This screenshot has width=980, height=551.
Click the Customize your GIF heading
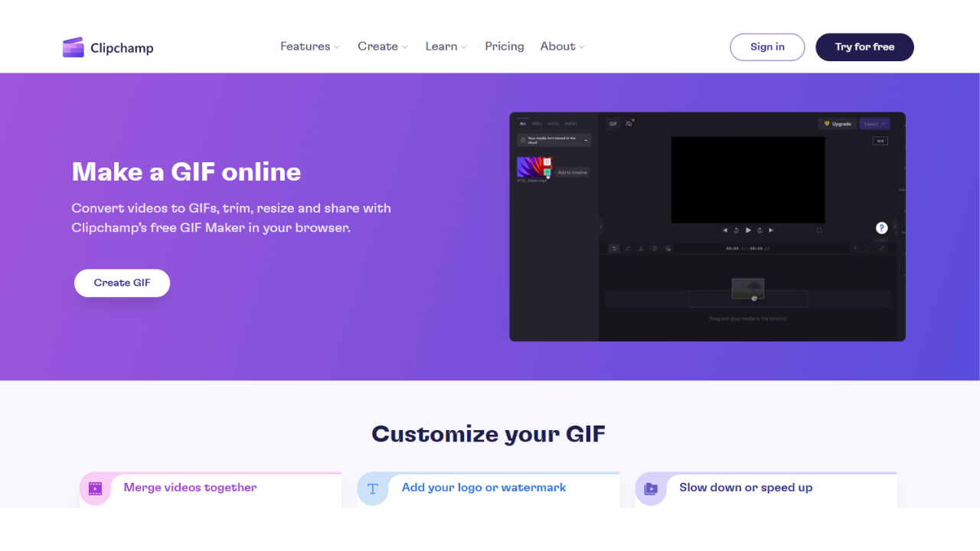coord(488,434)
